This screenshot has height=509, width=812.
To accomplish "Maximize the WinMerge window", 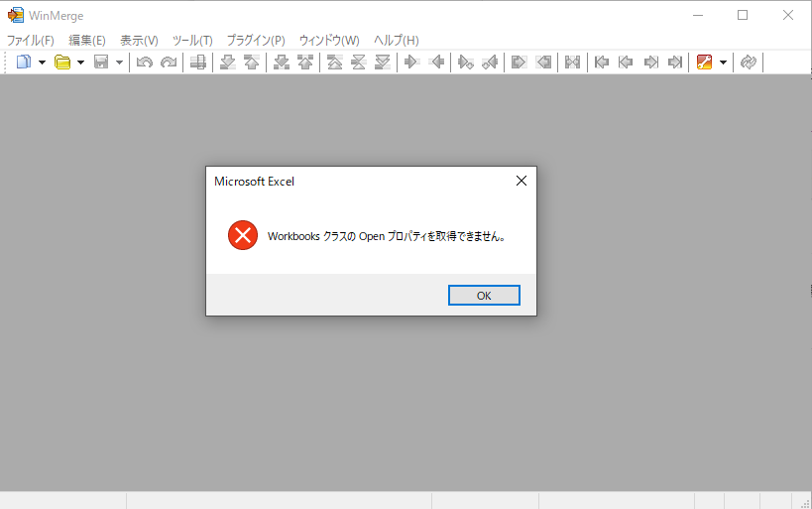I will (743, 15).
